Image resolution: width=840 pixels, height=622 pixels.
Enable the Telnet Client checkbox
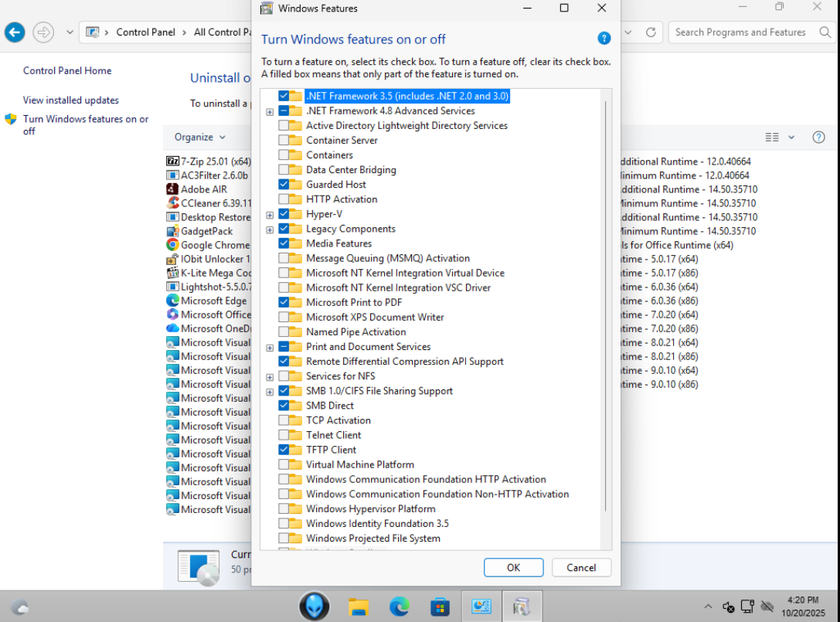[x=284, y=435]
